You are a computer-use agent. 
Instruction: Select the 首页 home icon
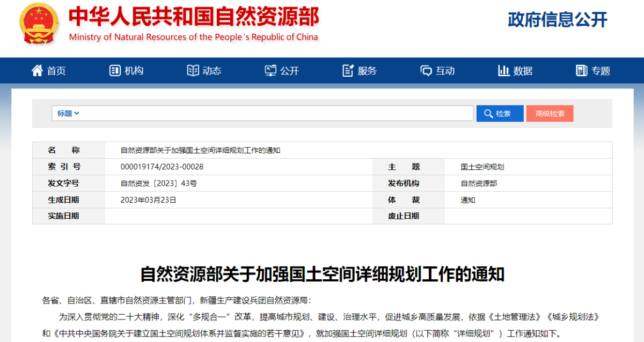pos(37,70)
